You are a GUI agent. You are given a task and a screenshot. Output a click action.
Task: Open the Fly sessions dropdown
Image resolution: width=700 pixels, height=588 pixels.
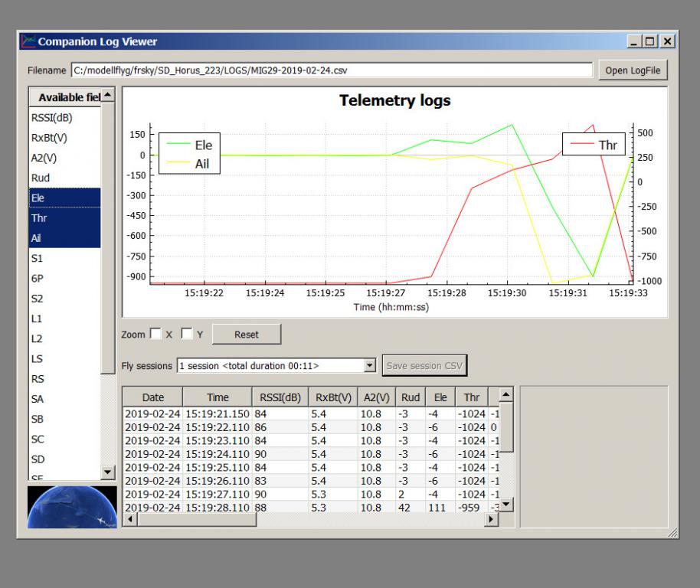click(370, 366)
